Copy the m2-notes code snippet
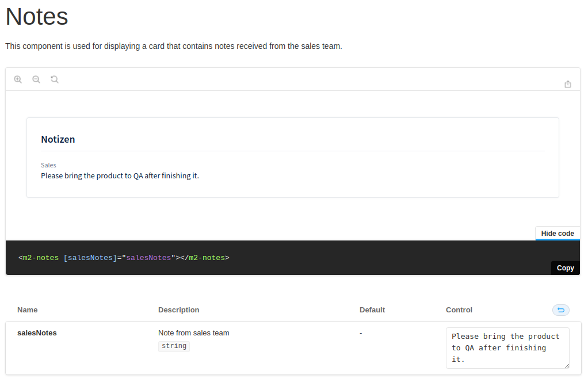Image resolution: width=588 pixels, height=382 pixels. coord(565,268)
